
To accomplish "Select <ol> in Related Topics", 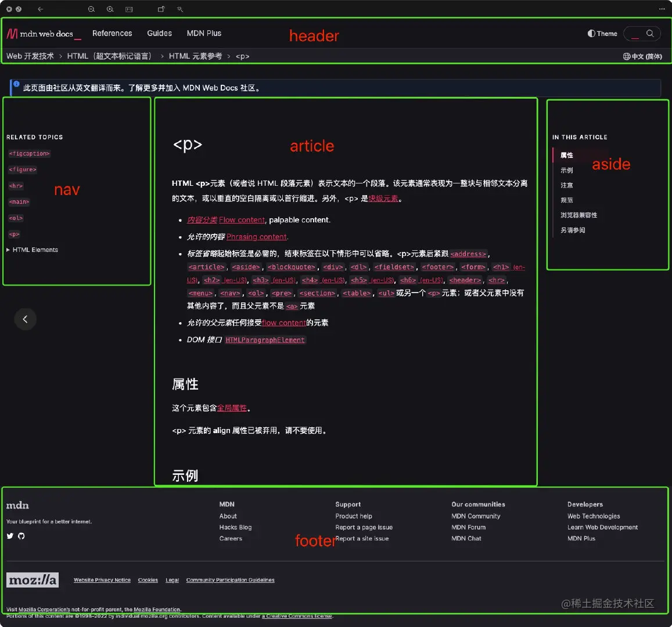I will pyautogui.click(x=16, y=218).
